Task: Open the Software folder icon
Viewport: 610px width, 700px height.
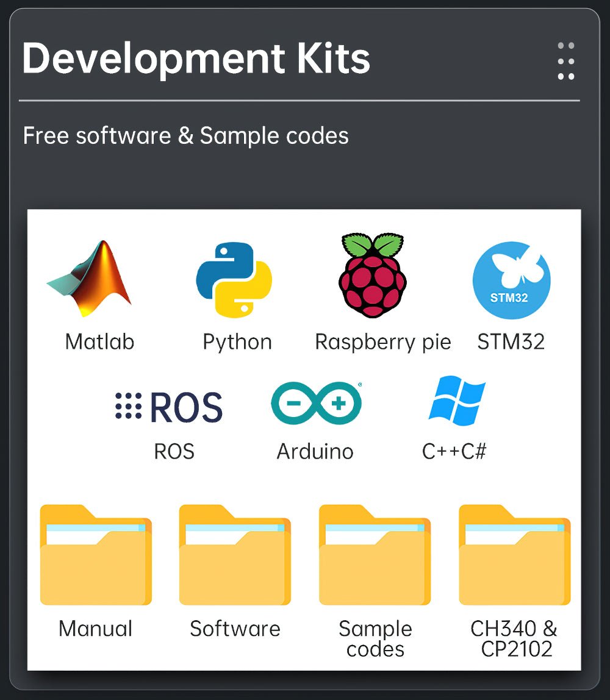Action: pyautogui.click(x=235, y=555)
